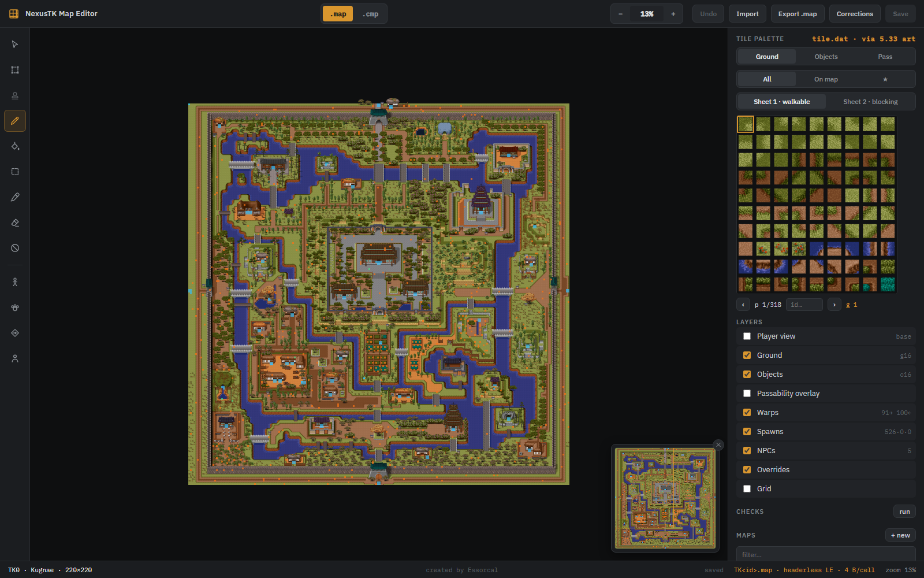Screen dimensions: 924x578
Task: Click the 'saved' status indicator
Action: [x=714, y=570]
